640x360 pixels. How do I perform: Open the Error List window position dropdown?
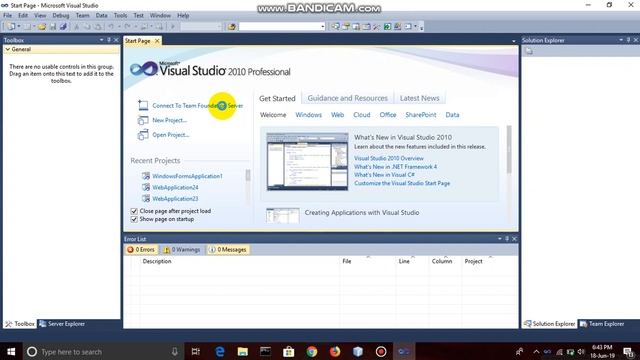pyautogui.click(x=500, y=239)
